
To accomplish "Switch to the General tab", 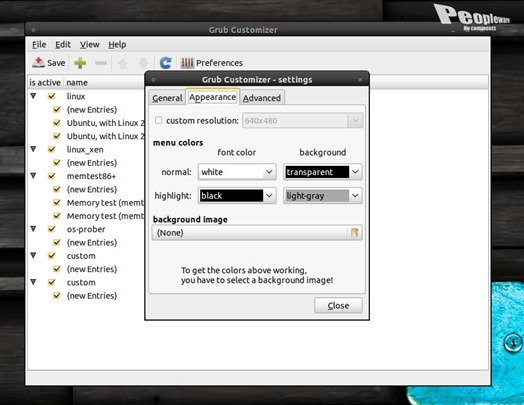I will [167, 98].
